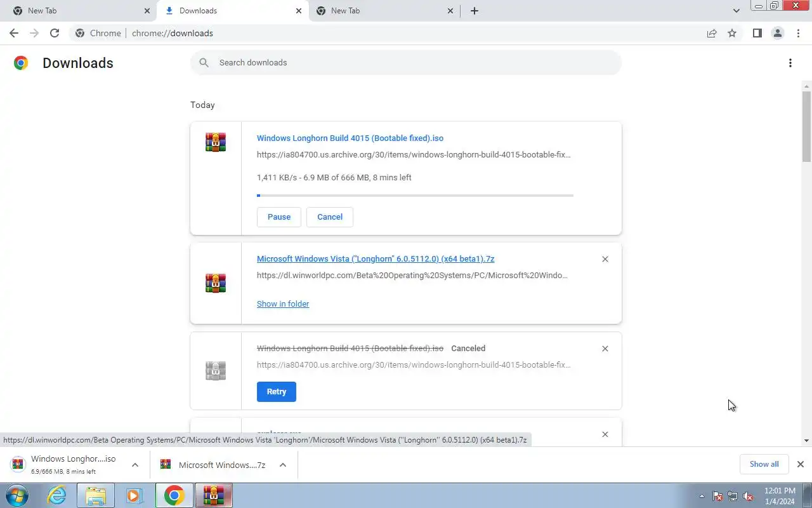
Task: Switch to the Downloads tab
Action: tap(232, 11)
